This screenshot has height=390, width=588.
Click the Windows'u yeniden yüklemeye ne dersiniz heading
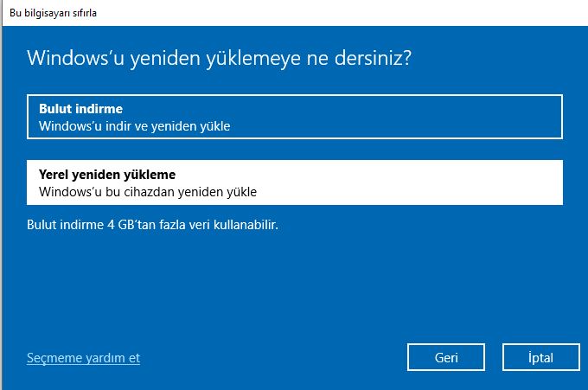[x=220, y=59]
